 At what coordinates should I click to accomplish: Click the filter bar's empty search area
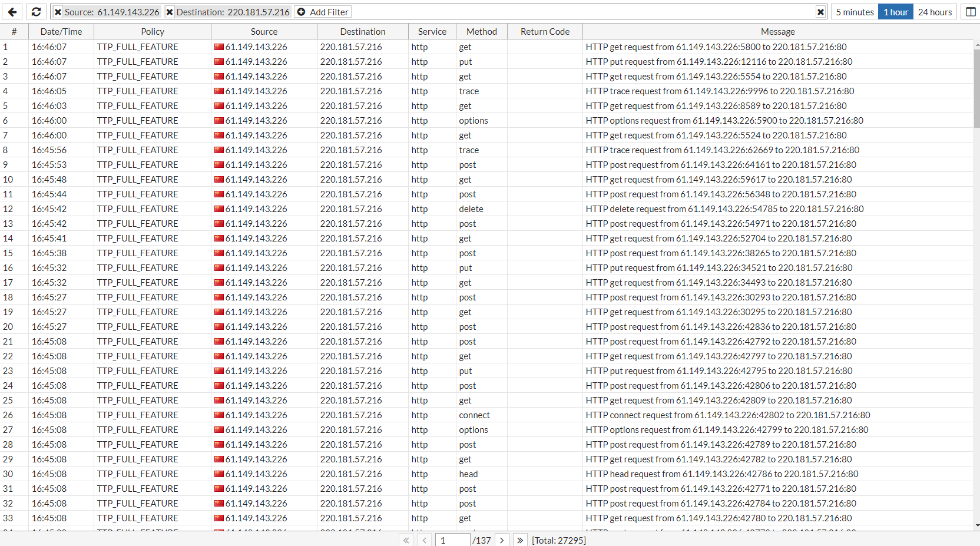(x=583, y=12)
